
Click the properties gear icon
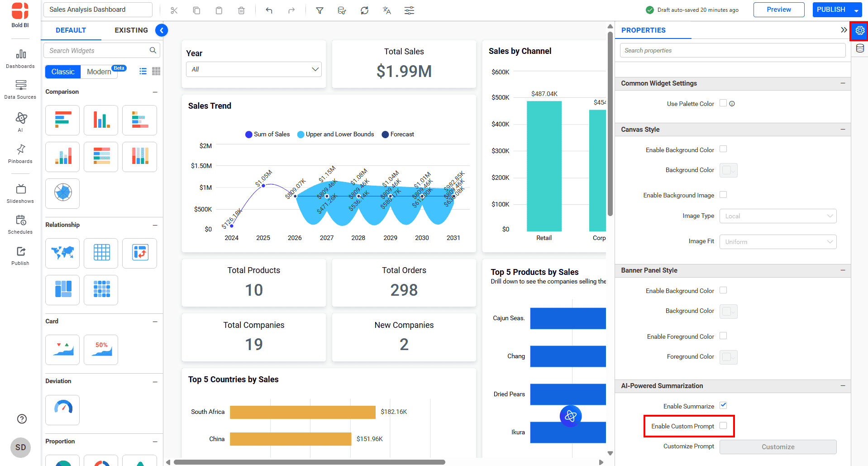[x=860, y=30]
